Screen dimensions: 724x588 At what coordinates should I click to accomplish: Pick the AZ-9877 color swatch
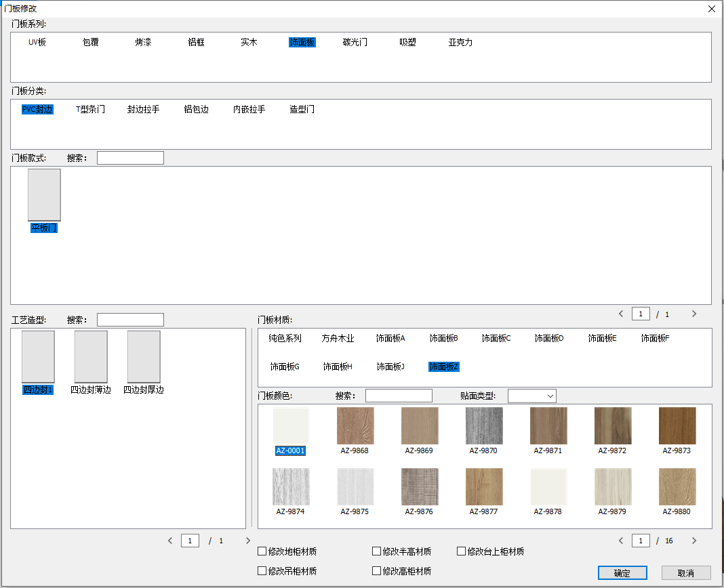coord(484,486)
